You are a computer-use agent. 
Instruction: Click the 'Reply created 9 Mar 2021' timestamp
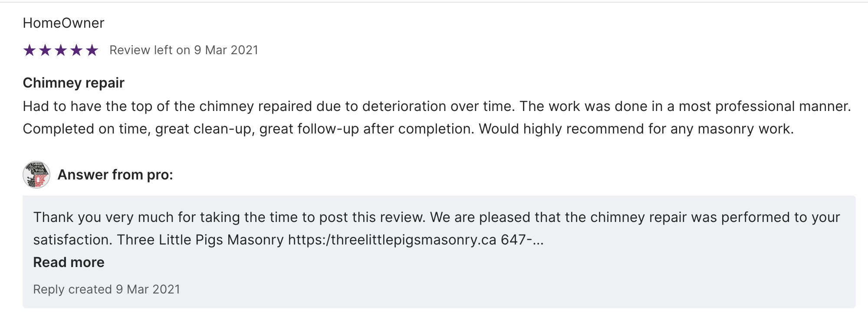pos(106,289)
